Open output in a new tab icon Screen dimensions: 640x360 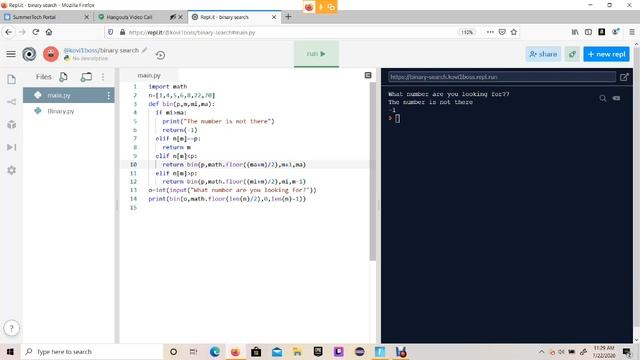pos(624,77)
